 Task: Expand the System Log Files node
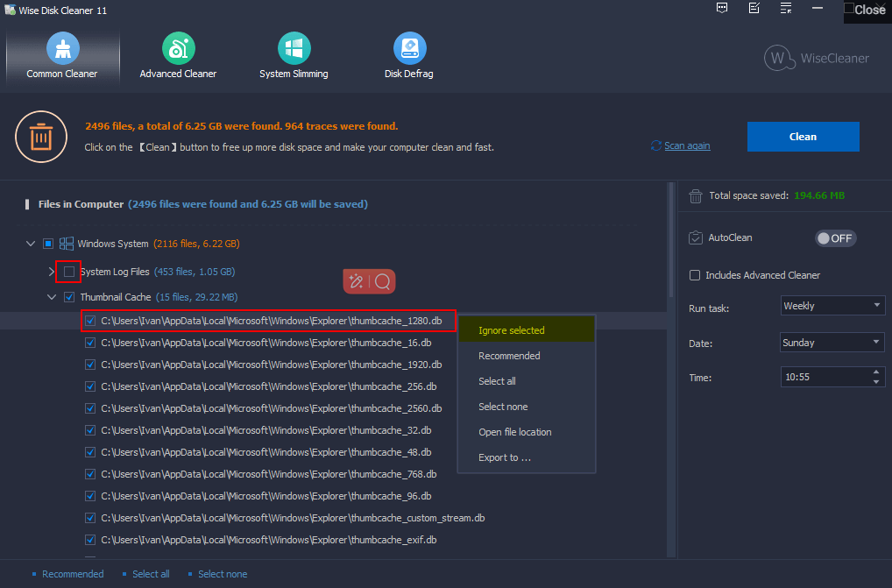pos(51,272)
